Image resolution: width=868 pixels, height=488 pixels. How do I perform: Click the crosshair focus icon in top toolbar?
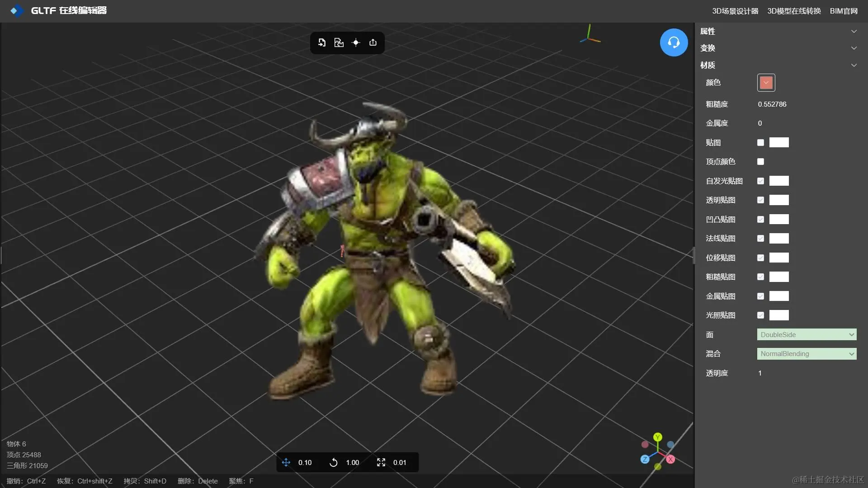[356, 42]
